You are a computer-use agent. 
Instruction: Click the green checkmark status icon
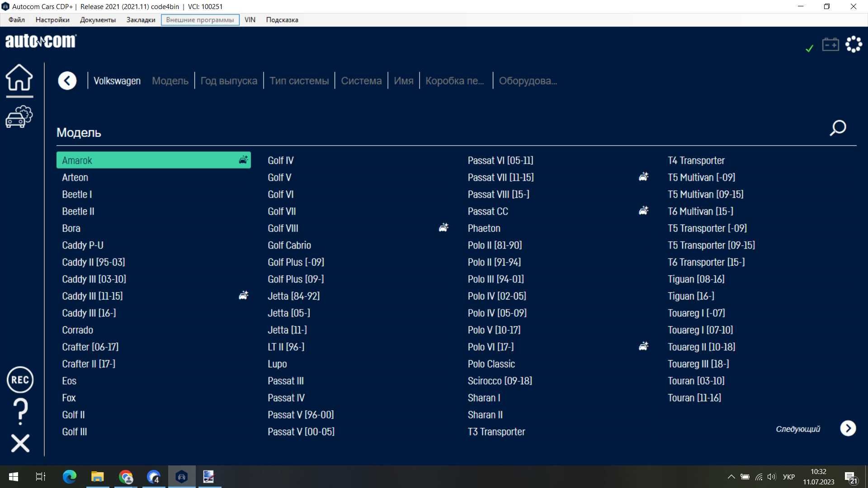pyautogui.click(x=809, y=48)
